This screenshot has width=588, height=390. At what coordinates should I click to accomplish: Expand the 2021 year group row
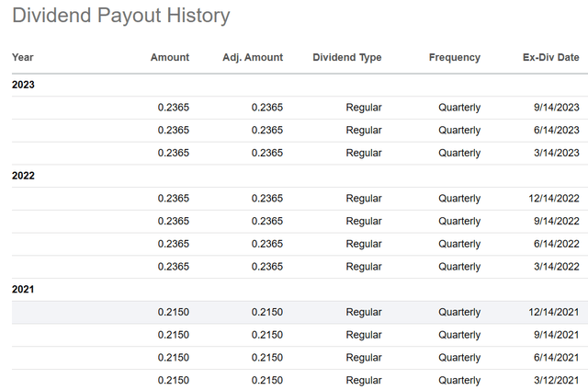click(24, 289)
